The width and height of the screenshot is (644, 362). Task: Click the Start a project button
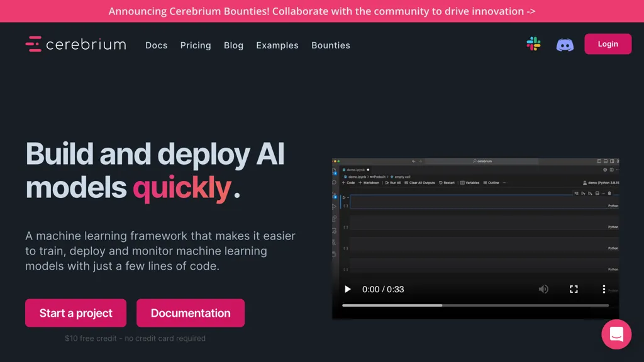[x=75, y=313]
